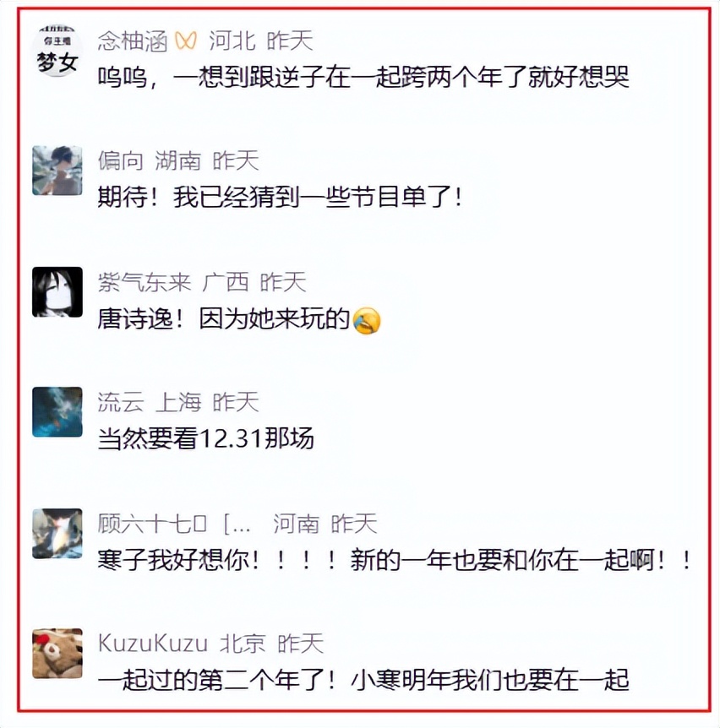Open 流云's blue avatar image
This screenshot has height=728, width=720.
pyautogui.click(x=57, y=412)
